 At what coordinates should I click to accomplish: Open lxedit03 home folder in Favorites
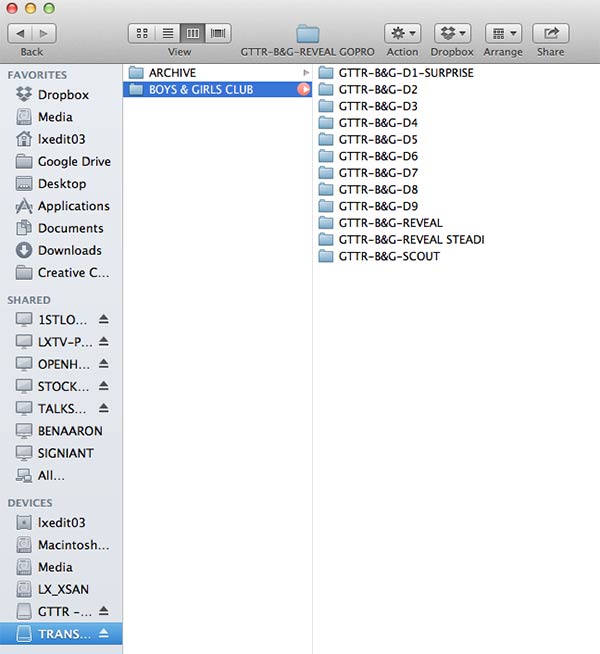click(x=61, y=139)
